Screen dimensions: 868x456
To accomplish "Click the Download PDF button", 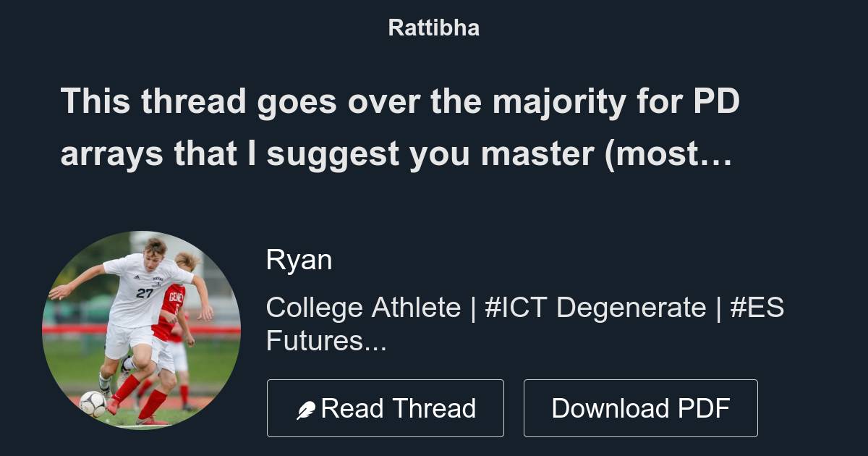I will (640, 408).
